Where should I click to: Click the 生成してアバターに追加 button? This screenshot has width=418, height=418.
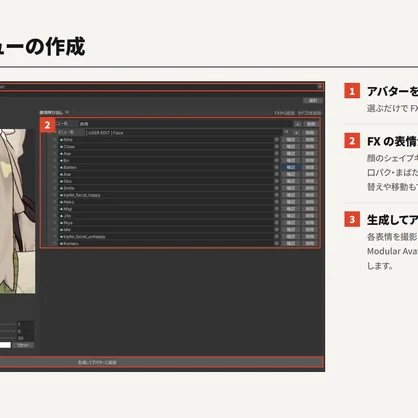point(161,362)
